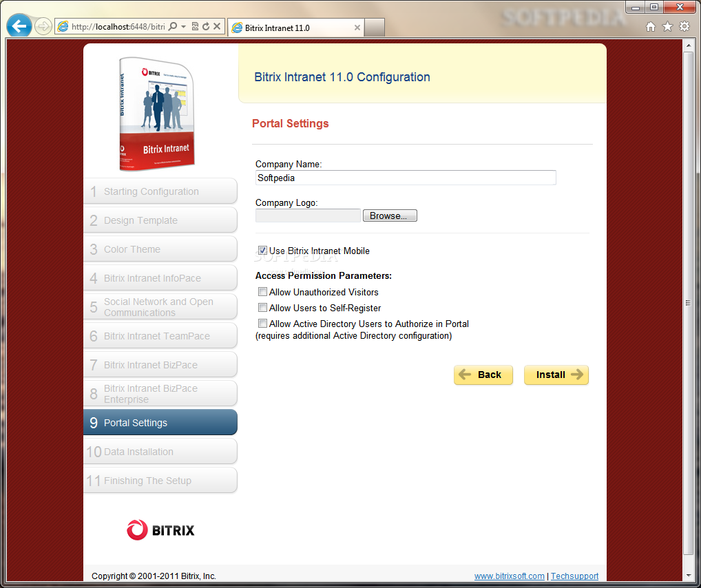Viewport: 701px width, 588px height.
Task: Click the vertical scrollbar thumb
Action: click(689, 303)
